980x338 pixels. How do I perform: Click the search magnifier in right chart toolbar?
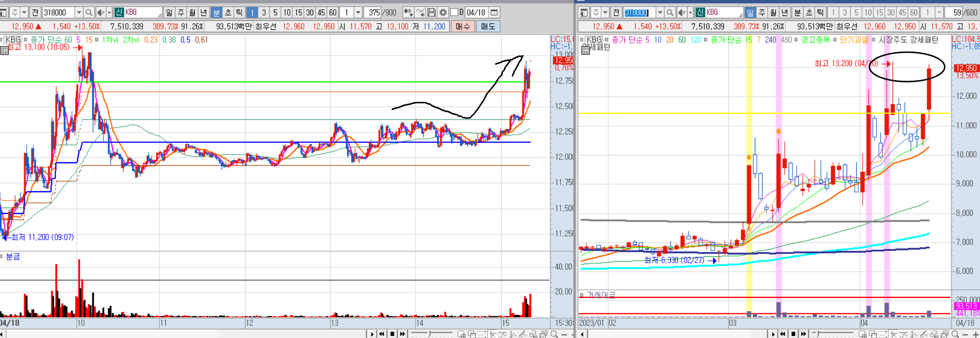pos(670,13)
